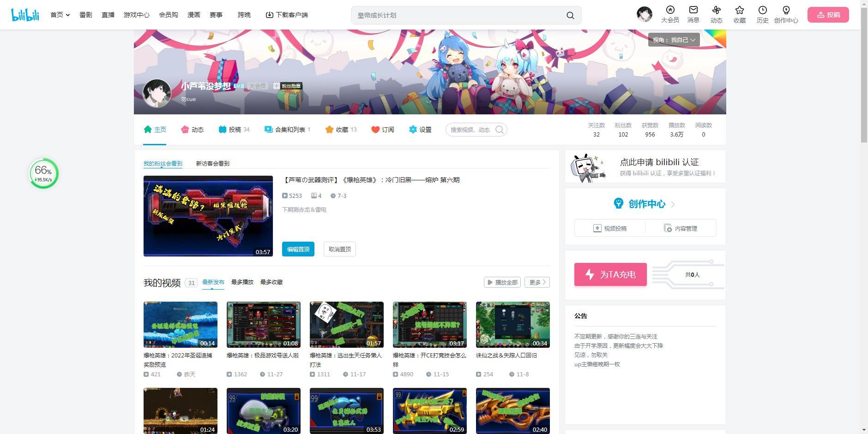The width and height of the screenshot is (868, 434).
Task: Click the 内容管理 icon button
Action: pos(681,228)
